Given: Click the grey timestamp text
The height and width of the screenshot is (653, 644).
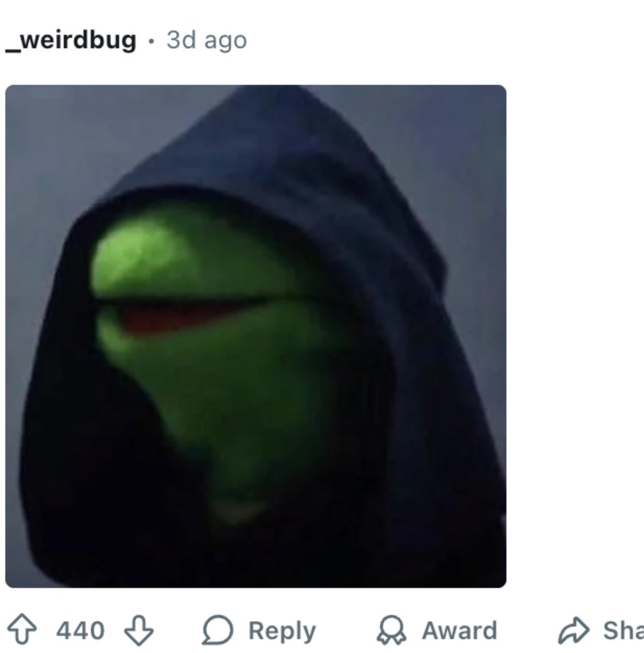Looking at the screenshot, I should point(207,40).
